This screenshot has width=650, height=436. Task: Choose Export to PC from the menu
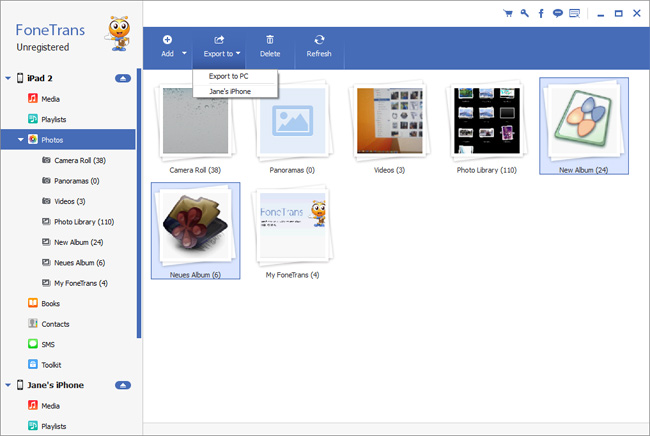[x=229, y=76]
